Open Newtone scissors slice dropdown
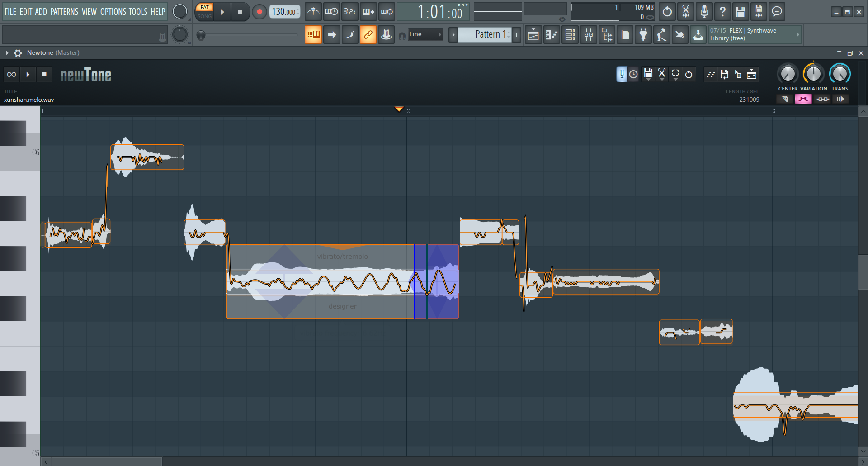Image resolution: width=868 pixels, height=466 pixels. [x=662, y=74]
